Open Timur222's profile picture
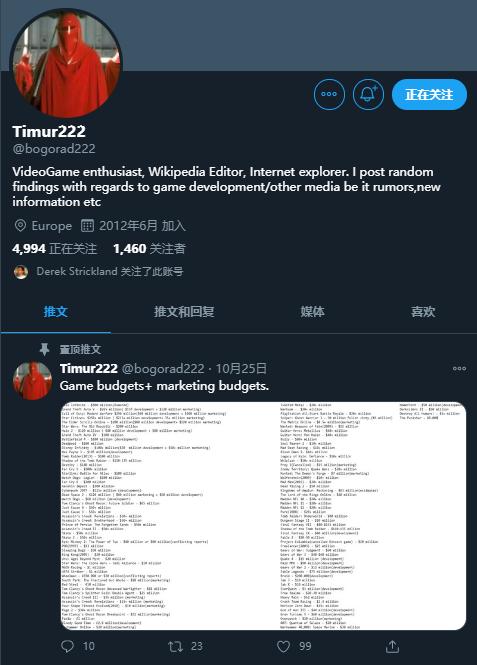This screenshot has height=665, width=477. 66,64
